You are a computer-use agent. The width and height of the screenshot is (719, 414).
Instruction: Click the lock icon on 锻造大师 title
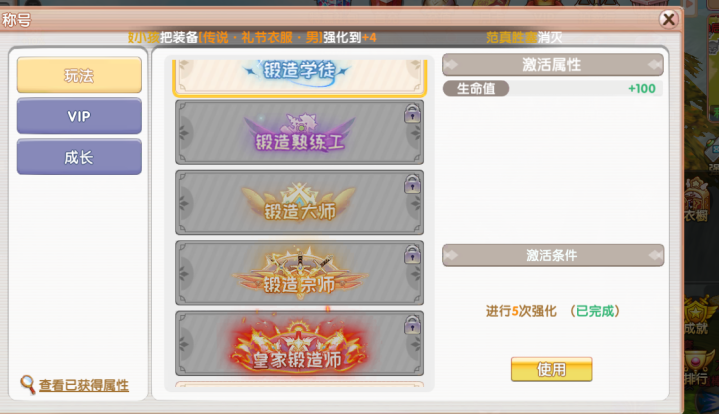tap(412, 184)
